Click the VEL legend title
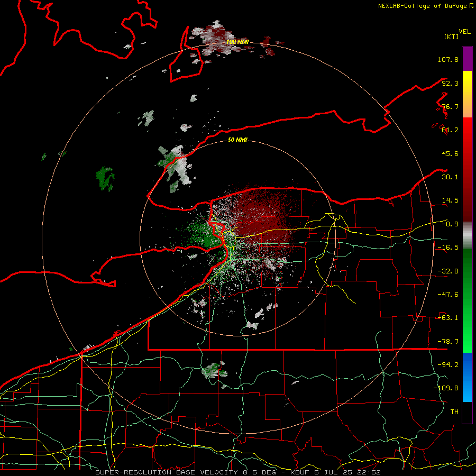 464,32
